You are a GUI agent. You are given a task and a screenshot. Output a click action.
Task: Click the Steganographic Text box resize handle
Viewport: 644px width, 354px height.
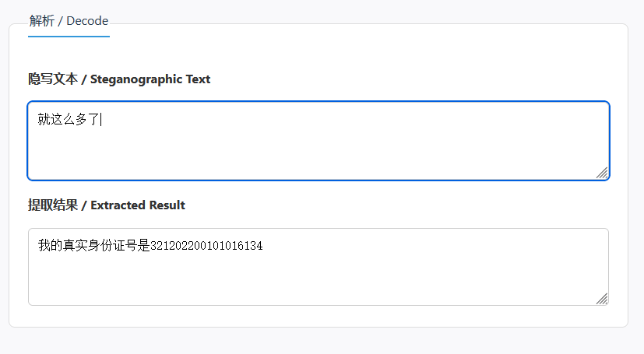602,173
